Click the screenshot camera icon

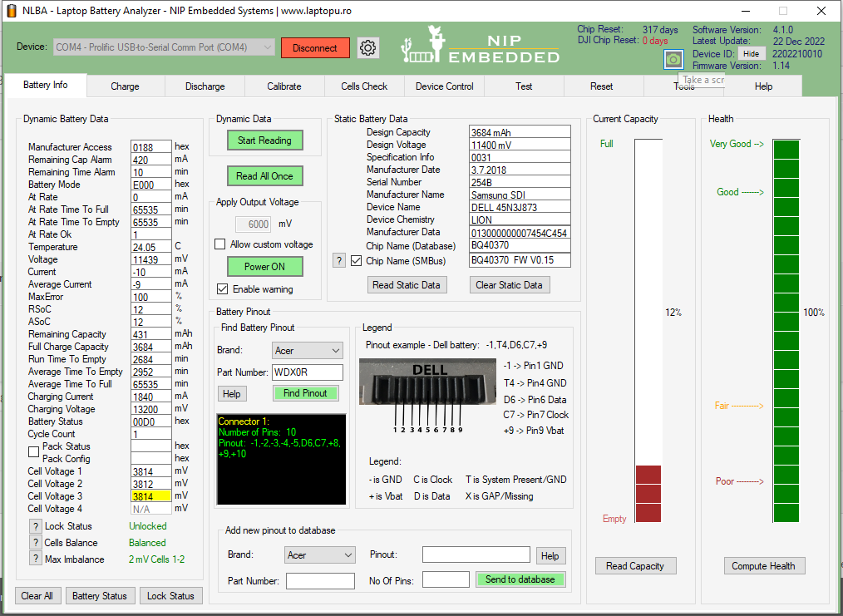click(x=673, y=59)
